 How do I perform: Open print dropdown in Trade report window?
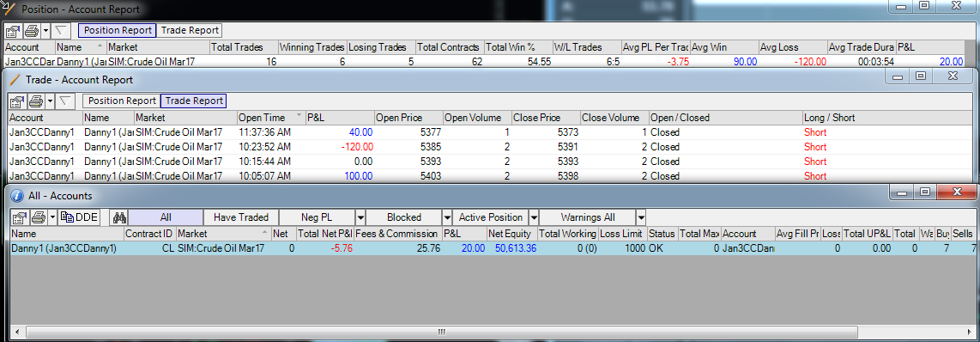tap(50, 101)
